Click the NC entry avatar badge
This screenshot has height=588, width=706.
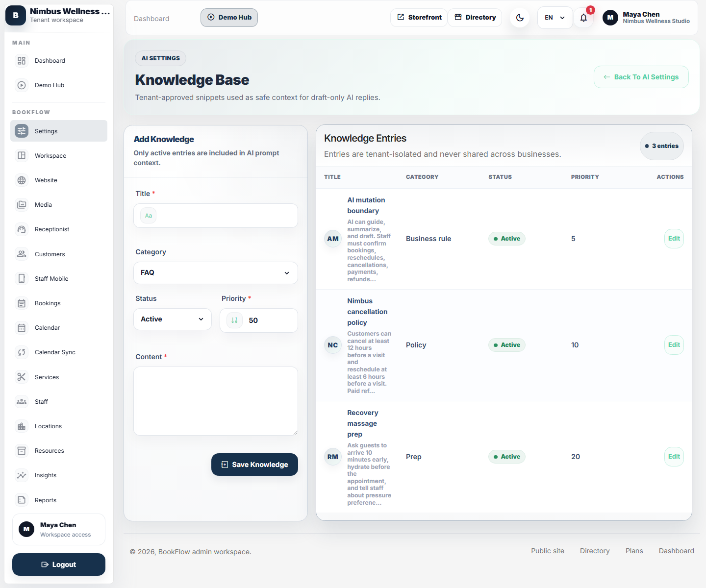click(x=333, y=345)
